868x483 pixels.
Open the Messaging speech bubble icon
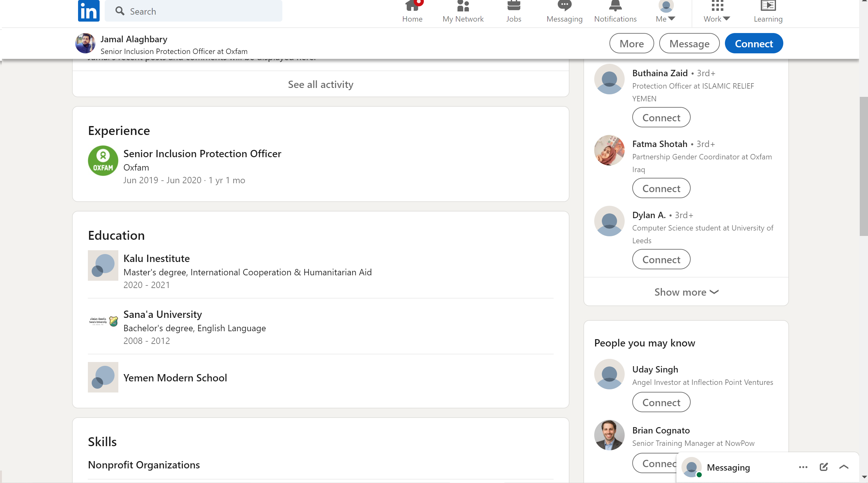click(x=564, y=6)
